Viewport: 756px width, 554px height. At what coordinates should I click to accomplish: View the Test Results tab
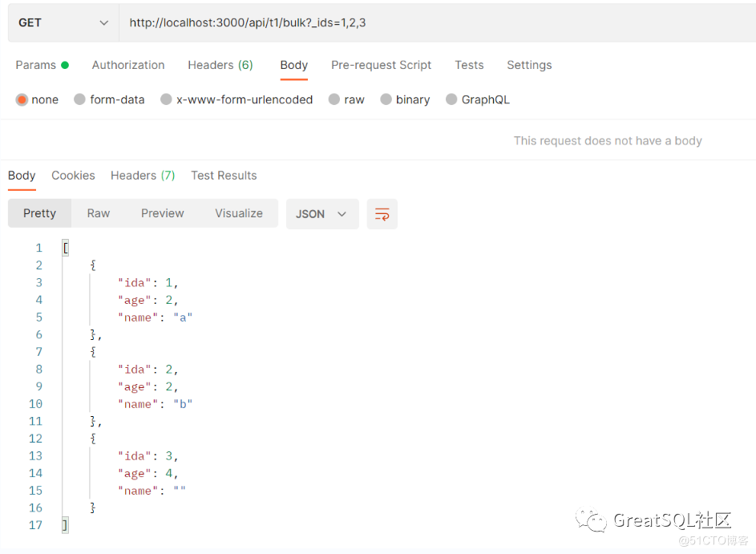224,176
